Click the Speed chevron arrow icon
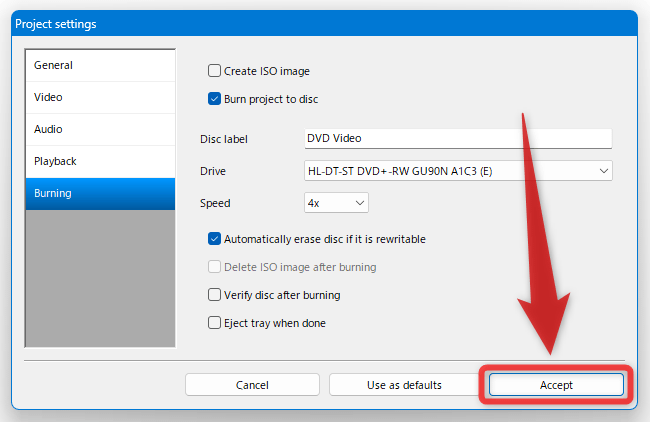This screenshot has height=422, width=650. click(359, 203)
